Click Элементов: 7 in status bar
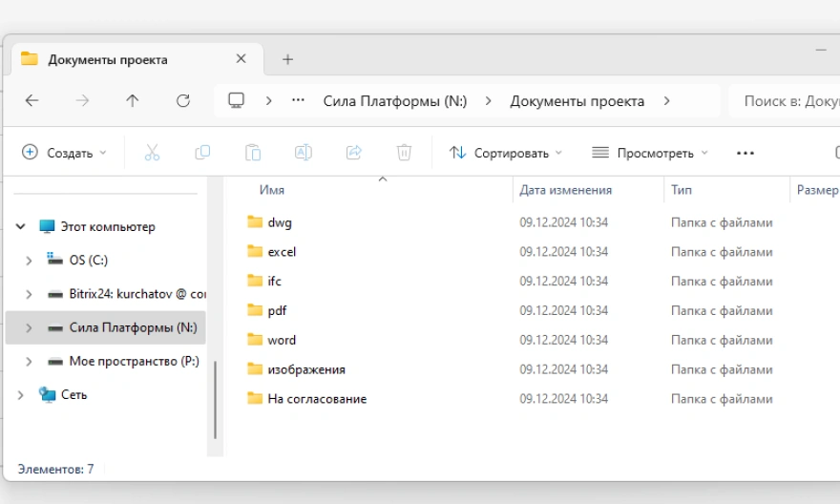840x504 pixels. [x=55, y=470]
